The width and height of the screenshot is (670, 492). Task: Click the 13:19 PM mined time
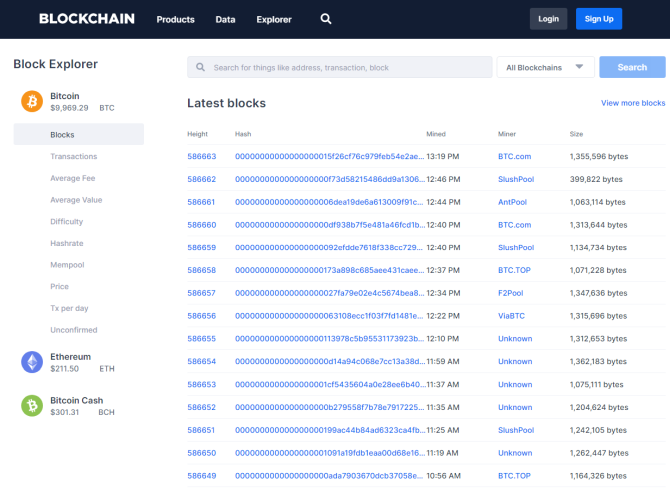pos(443,156)
